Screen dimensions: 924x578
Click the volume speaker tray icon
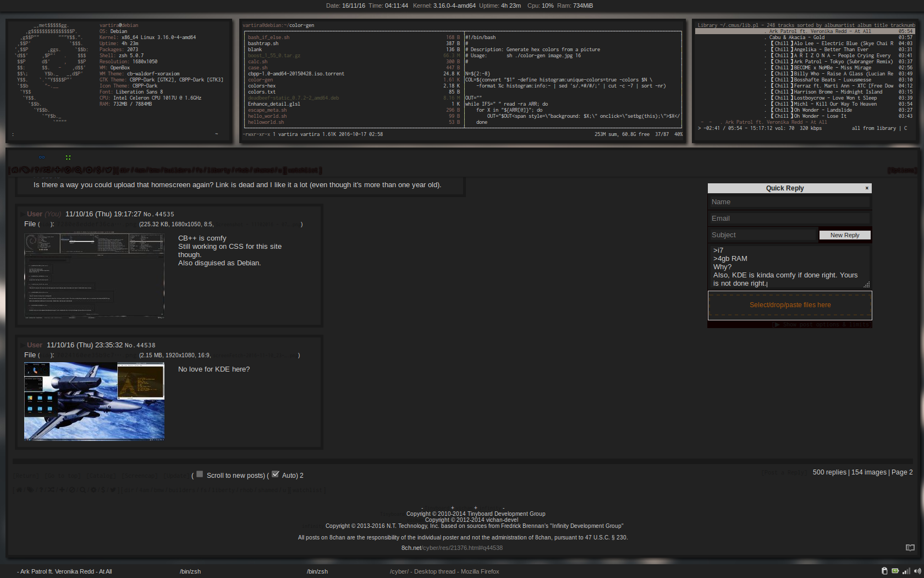(917, 571)
